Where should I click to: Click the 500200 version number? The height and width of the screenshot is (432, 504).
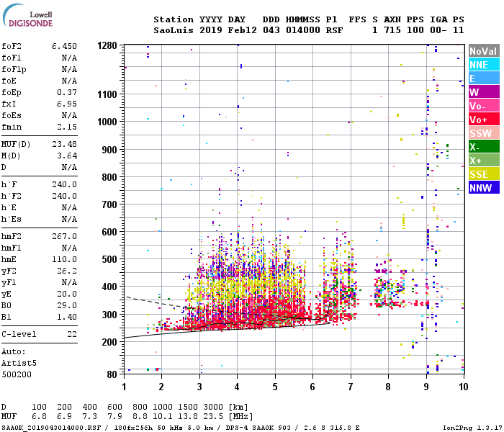pos(17,374)
